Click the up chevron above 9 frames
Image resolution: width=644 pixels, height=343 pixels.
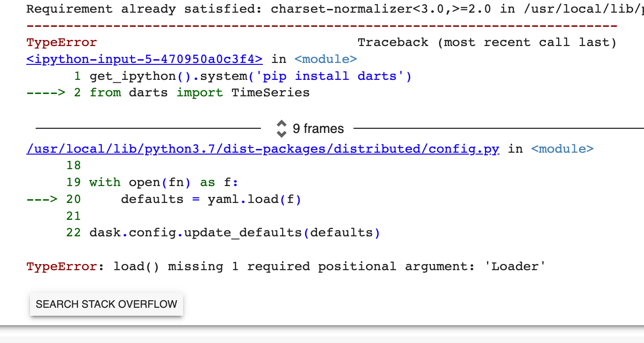tap(282, 124)
